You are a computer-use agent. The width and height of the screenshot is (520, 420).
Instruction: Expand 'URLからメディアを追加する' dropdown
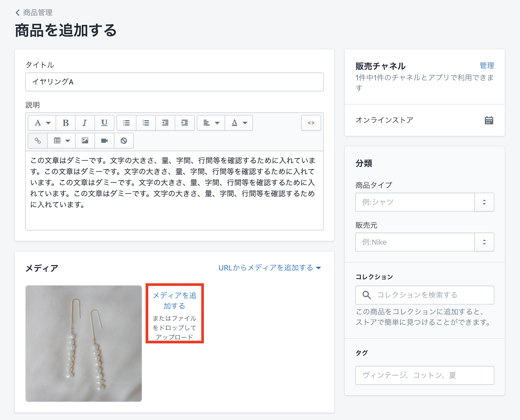[x=269, y=268]
